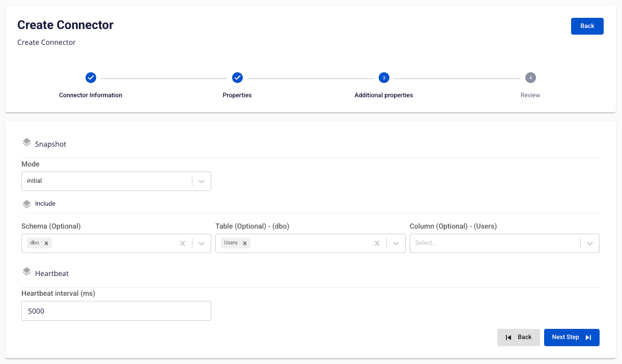Click the Heartbeat section layers icon
This screenshot has height=364, width=622.
[x=27, y=272]
